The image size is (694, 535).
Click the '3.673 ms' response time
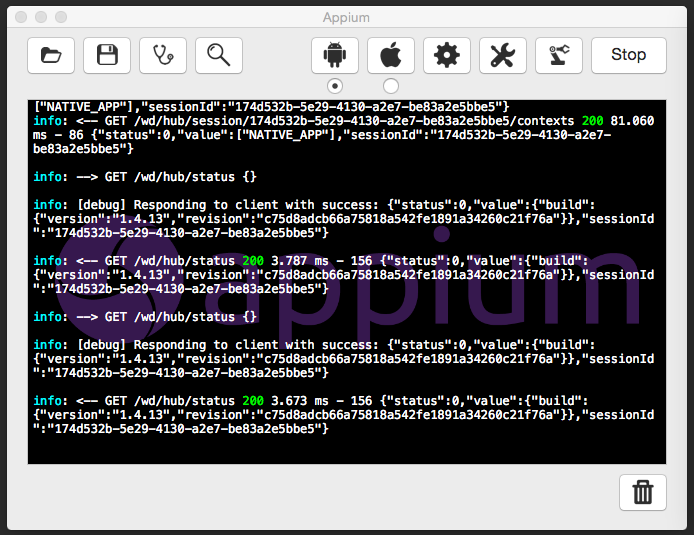tap(300, 401)
